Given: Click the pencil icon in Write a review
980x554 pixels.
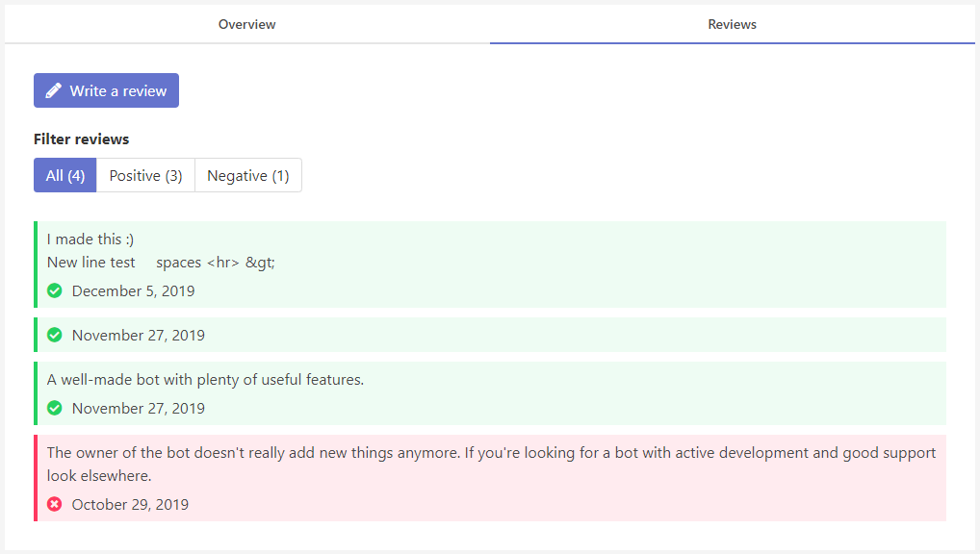Looking at the screenshot, I should tap(54, 90).
